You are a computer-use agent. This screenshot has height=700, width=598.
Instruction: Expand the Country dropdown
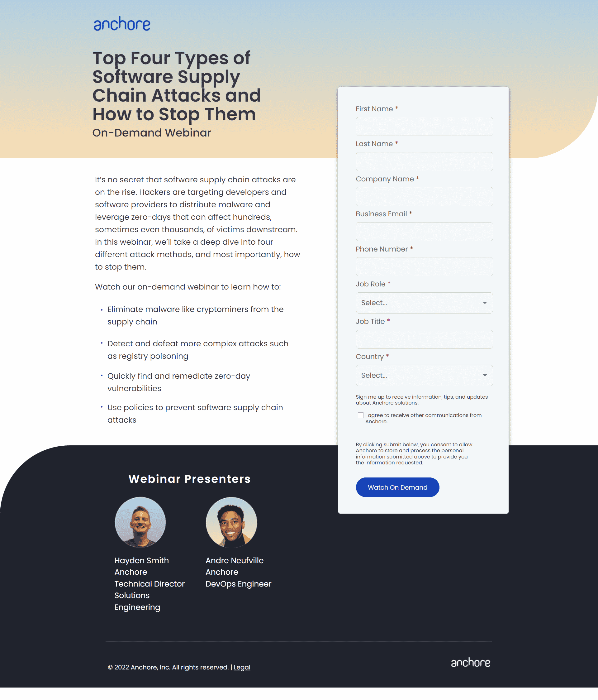coord(486,375)
